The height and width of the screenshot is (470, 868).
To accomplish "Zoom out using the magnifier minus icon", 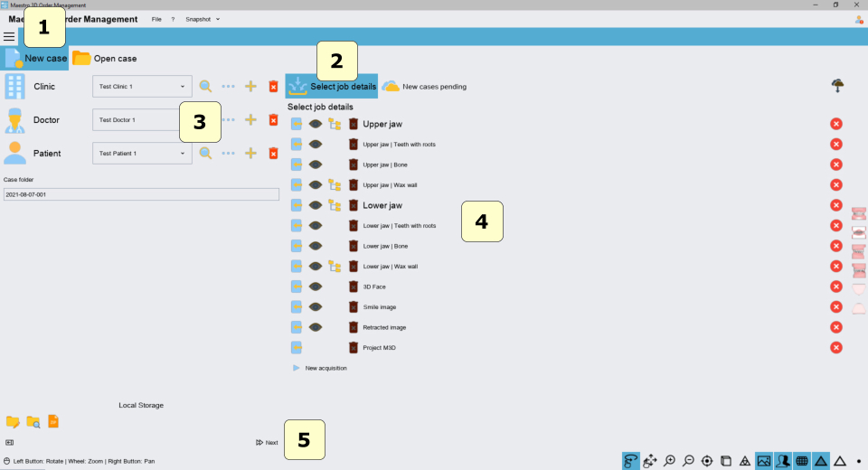I will pyautogui.click(x=688, y=461).
